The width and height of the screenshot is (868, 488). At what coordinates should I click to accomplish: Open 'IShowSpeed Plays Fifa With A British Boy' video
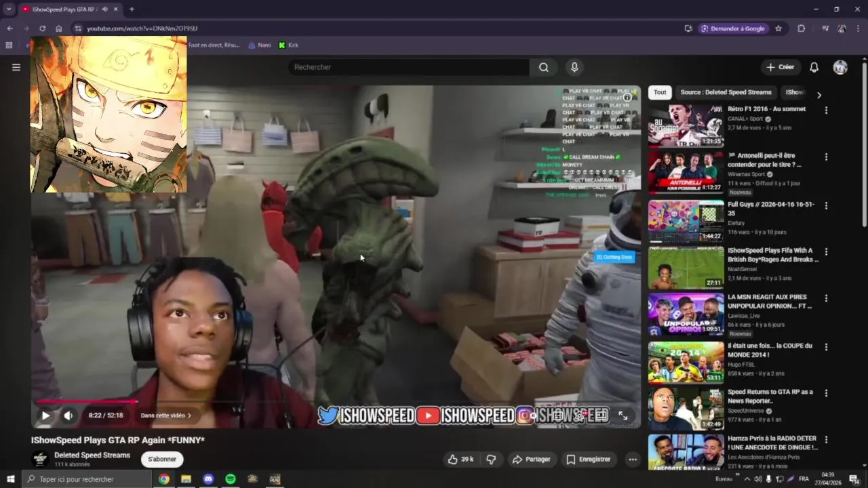773,255
